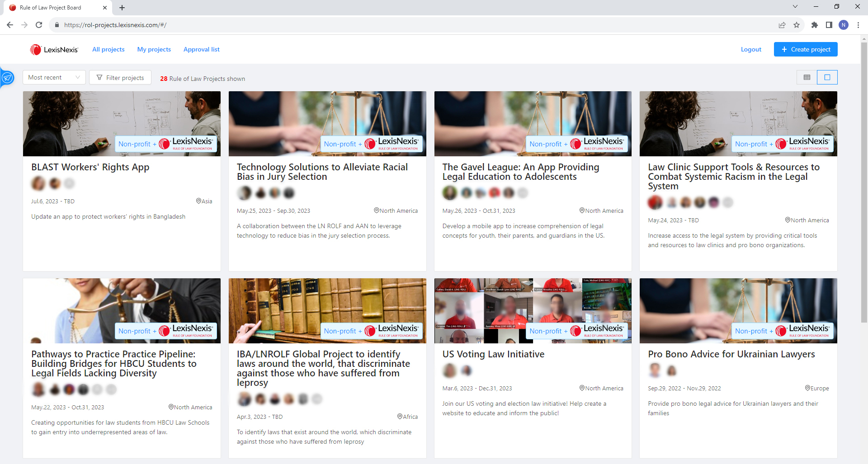Open a new browser tab
Screen dimensions: 868x464
[x=122, y=8]
